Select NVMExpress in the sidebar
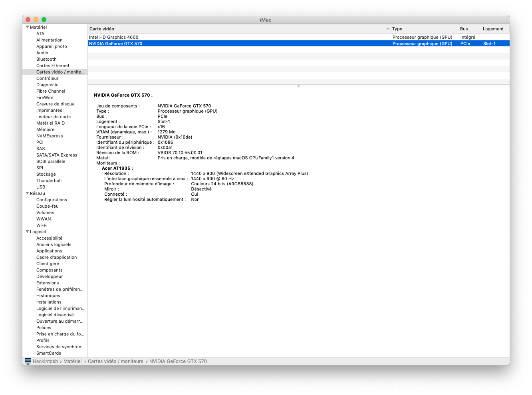 coord(50,136)
